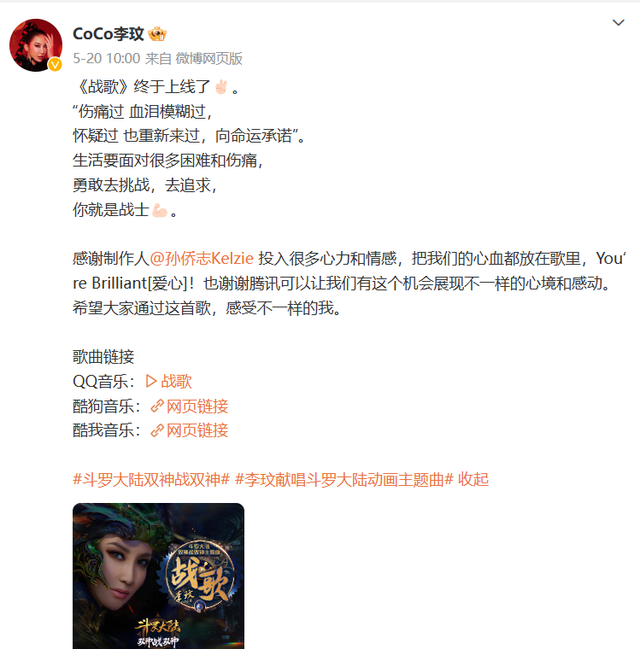Image resolution: width=640 pixels, height=649 pixels.
Task: Open the 5-20 10:00 timestamp link
Action: [x=106, y=58]
